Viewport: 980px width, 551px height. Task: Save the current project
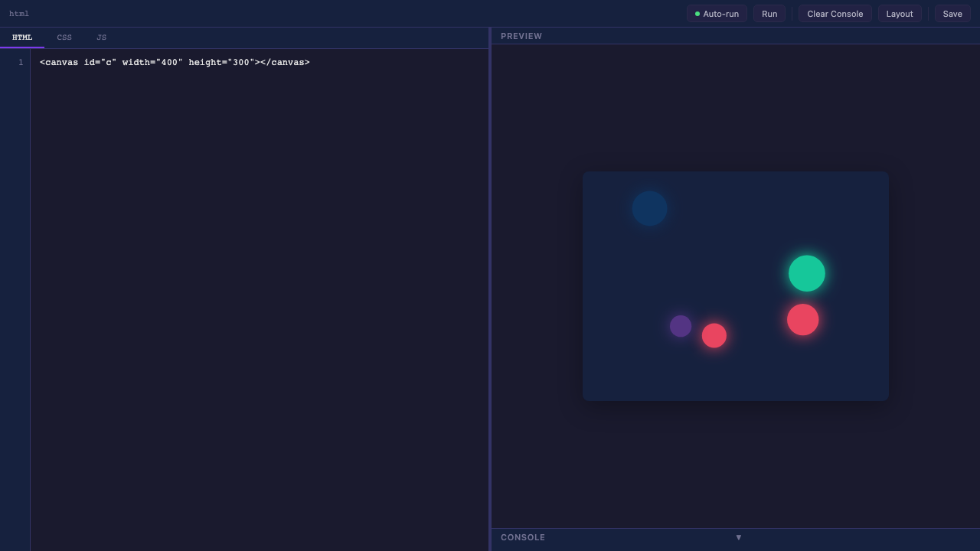952,14
